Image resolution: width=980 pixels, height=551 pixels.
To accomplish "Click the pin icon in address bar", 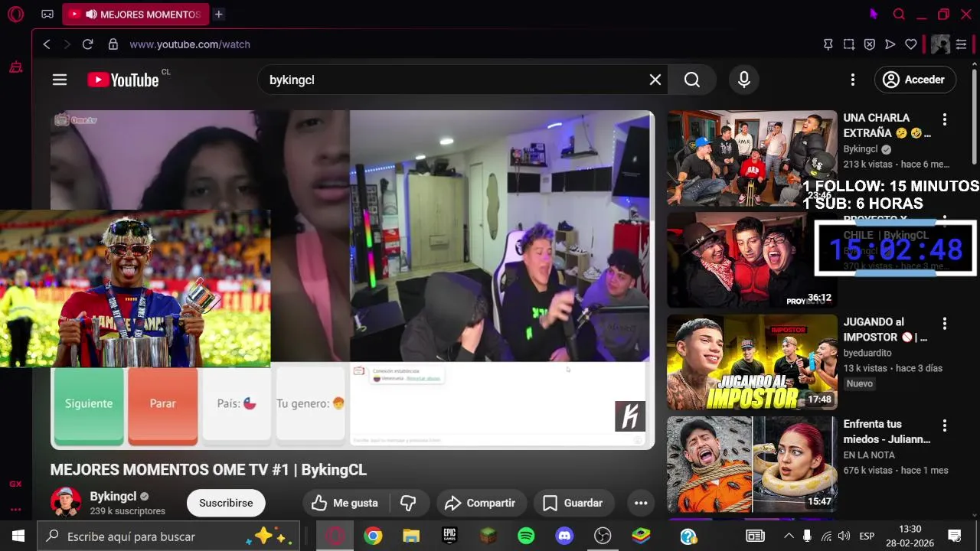I will [x=828, y=44].
